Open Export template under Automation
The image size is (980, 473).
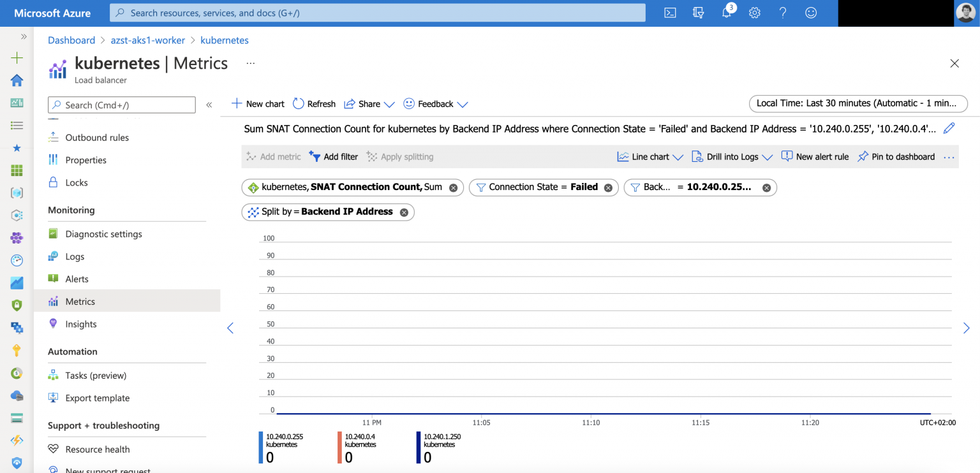point(97,398)
